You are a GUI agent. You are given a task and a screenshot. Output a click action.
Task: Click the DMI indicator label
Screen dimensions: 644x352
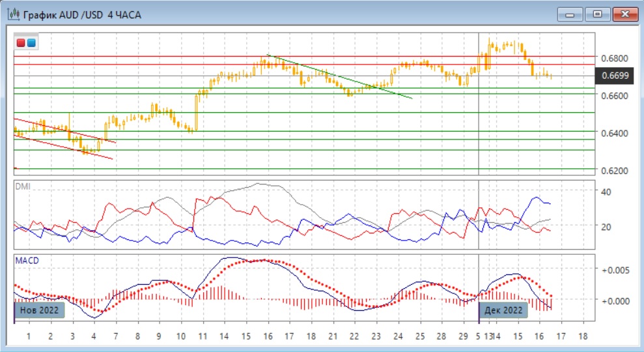pyautogui.click(x=23, y=186)
